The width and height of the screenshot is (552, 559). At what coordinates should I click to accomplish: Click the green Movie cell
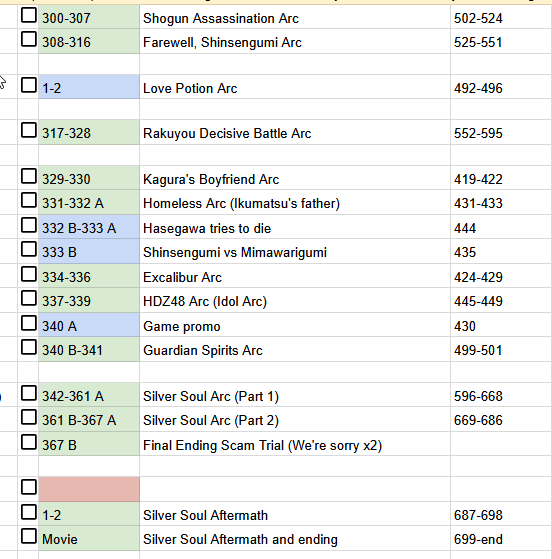coord(89,539)
